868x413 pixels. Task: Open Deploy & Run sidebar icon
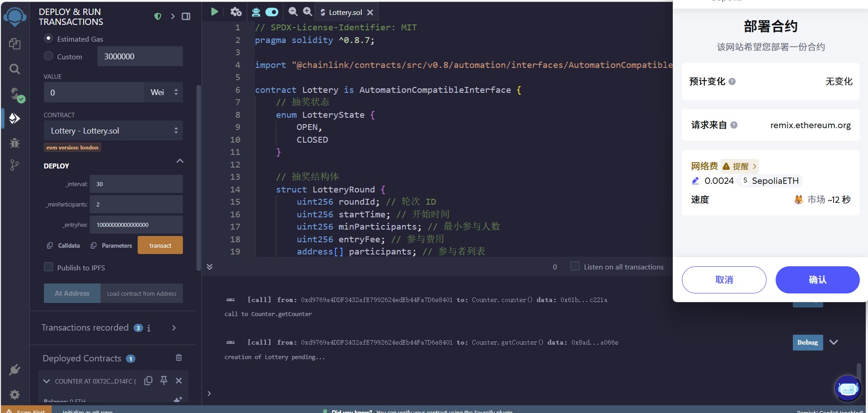pyautogui.click(x=14, y=119)
